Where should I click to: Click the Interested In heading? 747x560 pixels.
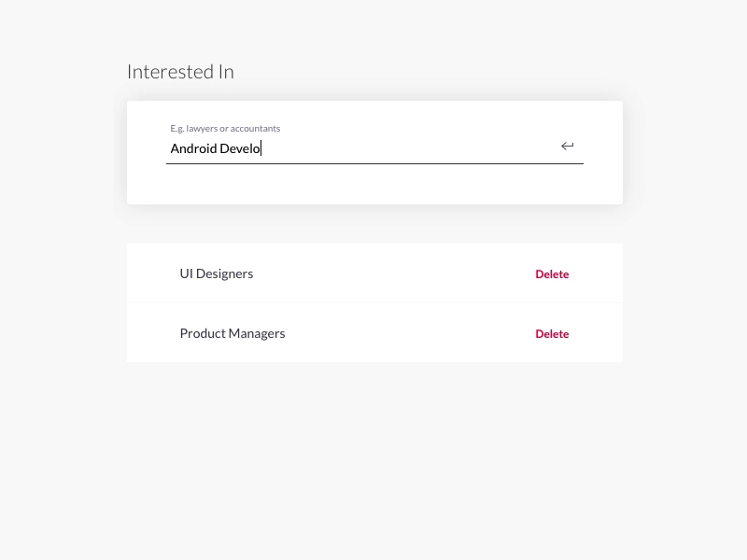(180, 72)
